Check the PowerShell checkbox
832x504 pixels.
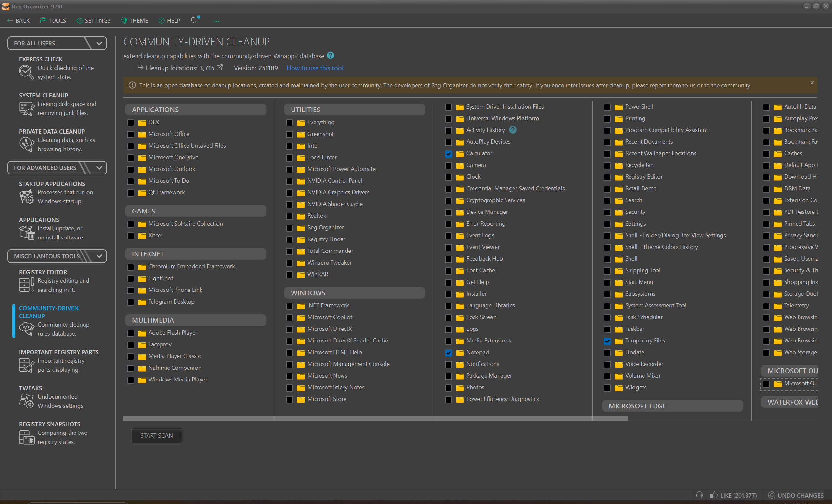607,107
